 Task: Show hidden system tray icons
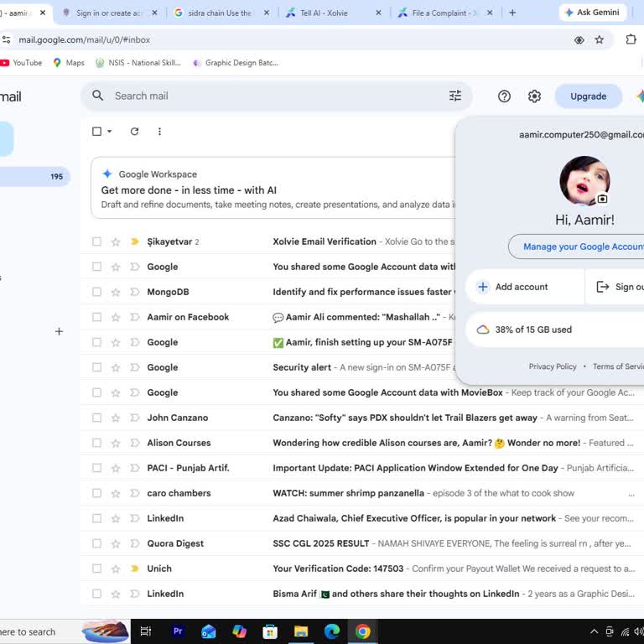coord(594,631)
